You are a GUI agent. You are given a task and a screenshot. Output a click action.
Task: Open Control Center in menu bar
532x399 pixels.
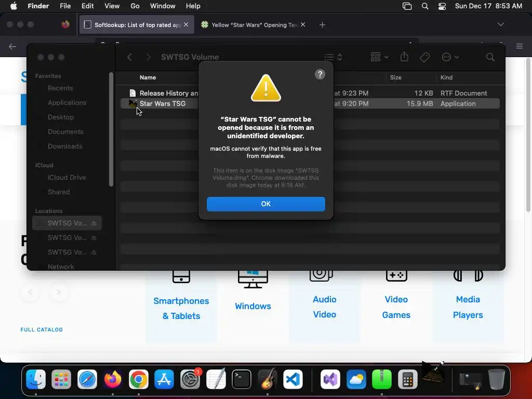(x=442, y=6)
